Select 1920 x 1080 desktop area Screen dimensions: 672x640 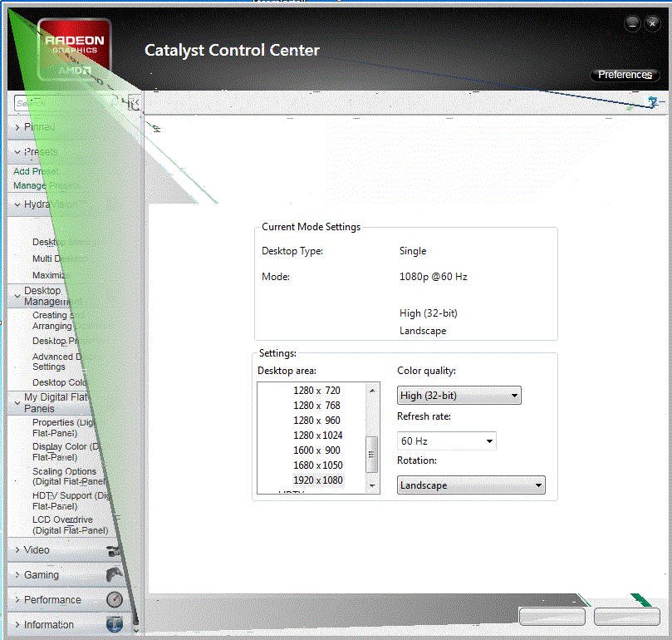[317, 480]
